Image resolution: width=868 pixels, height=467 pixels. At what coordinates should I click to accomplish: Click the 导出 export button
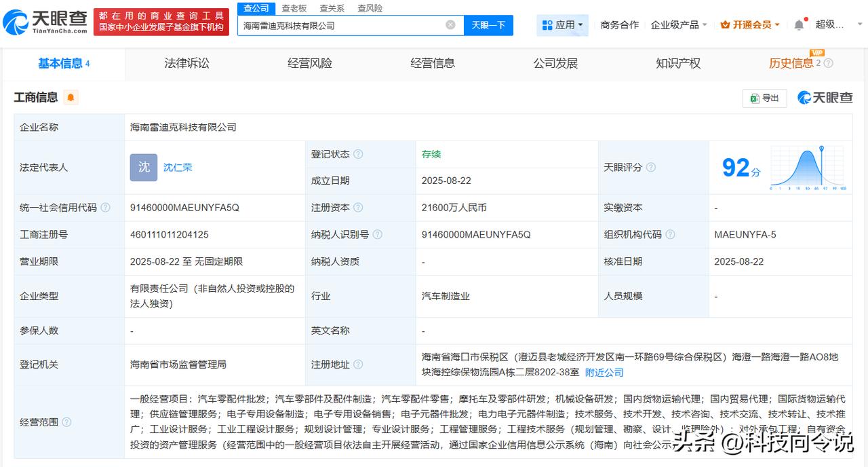tap(764, 98)
